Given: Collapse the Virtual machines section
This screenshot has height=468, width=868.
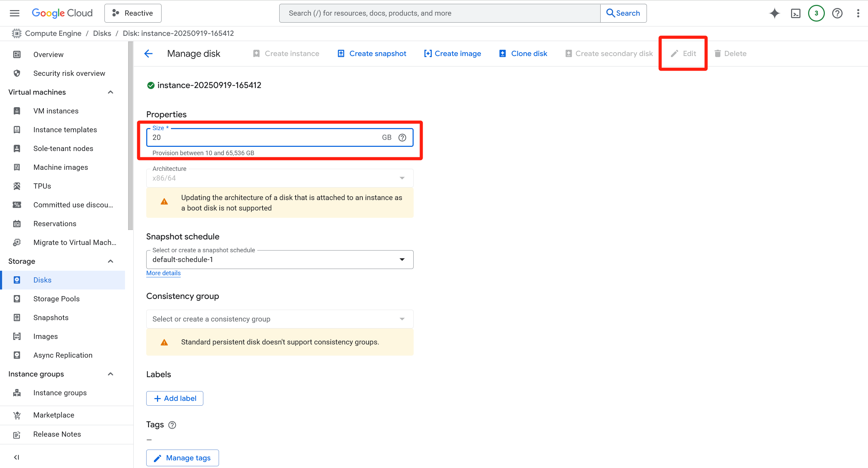Looking at the screenshot, I should [x=110, y=92].
